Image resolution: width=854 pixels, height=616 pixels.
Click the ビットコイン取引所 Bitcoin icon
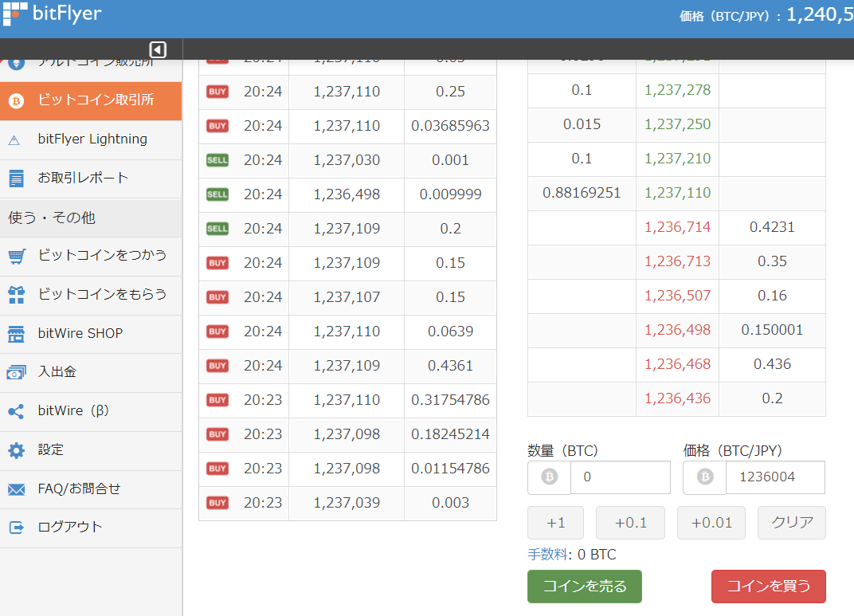point(17,100)
